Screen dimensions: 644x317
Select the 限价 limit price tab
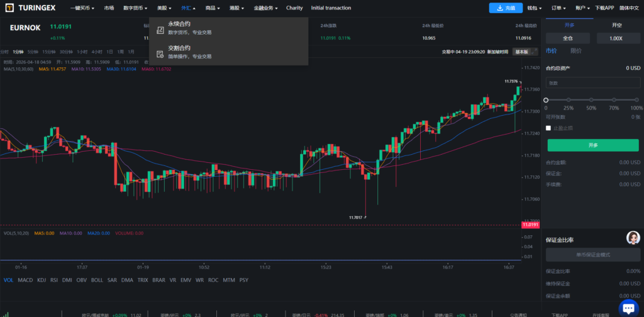point(575,51)
